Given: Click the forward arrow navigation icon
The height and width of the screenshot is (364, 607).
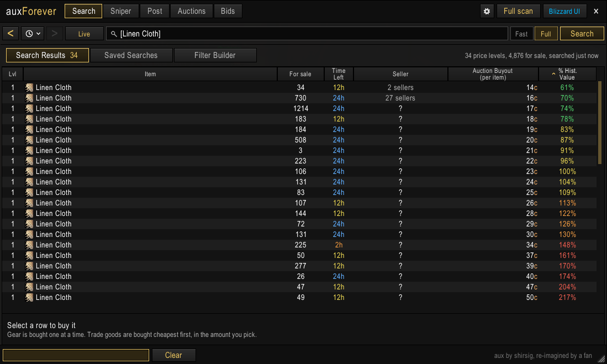Looking at the screenshot, I should [x=55, y=34].
